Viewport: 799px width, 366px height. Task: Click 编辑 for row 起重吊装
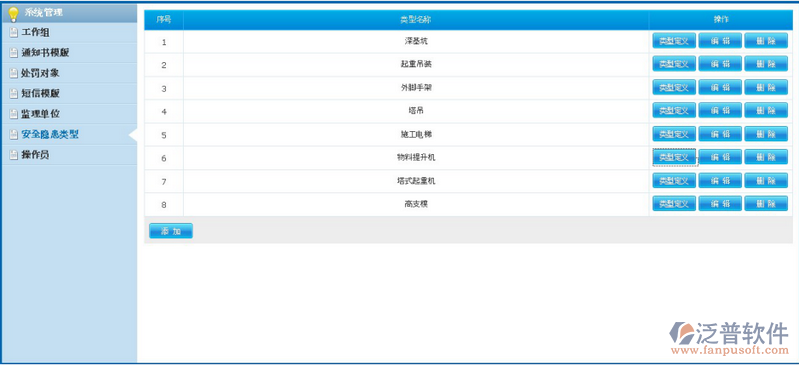[720, 64]
